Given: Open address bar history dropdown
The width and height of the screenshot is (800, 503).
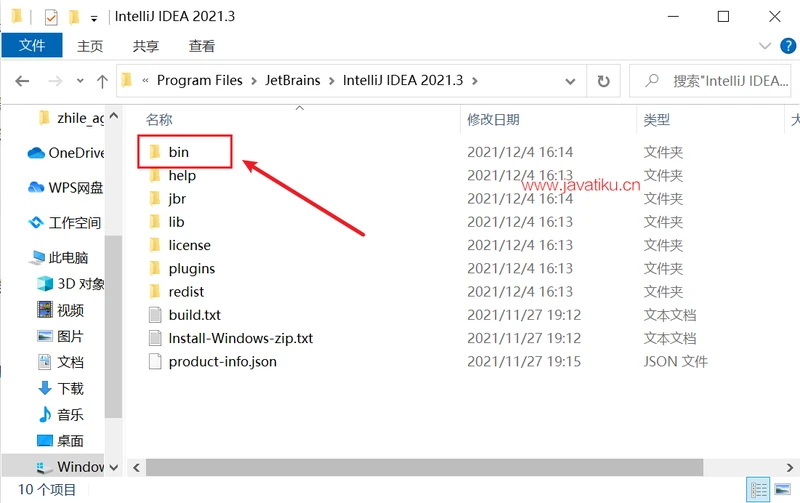Looking at the screenshot, I should pyautogui.click(x=570, y=81).
